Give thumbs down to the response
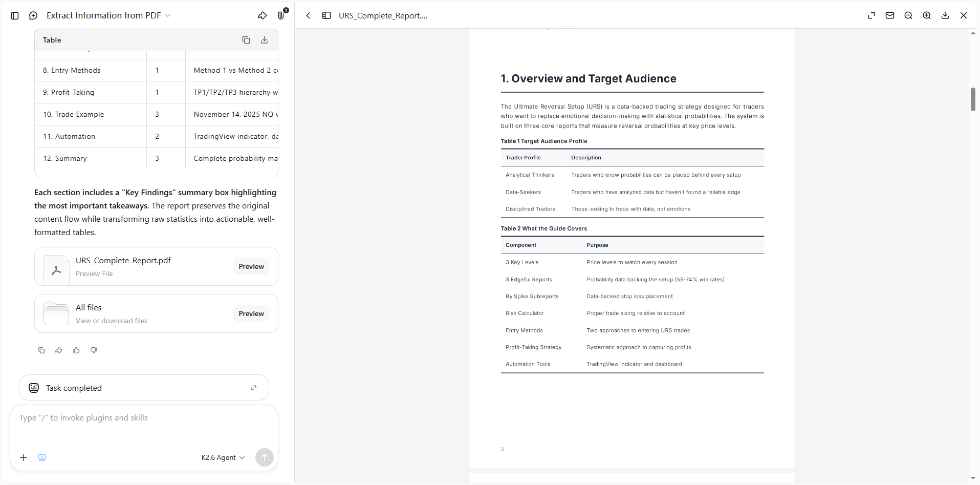Image resolution: width=980 pixels, height=485 pixels. 94,350
